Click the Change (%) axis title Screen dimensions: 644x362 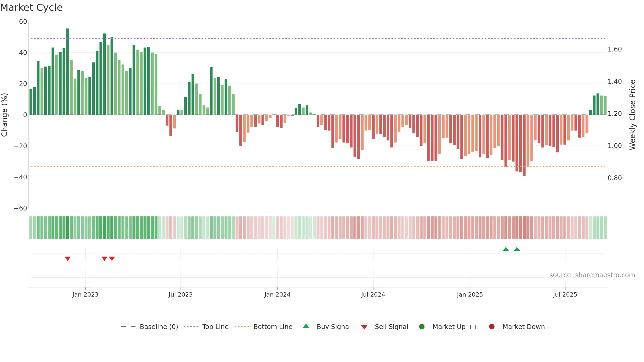(x=4, y=115)
